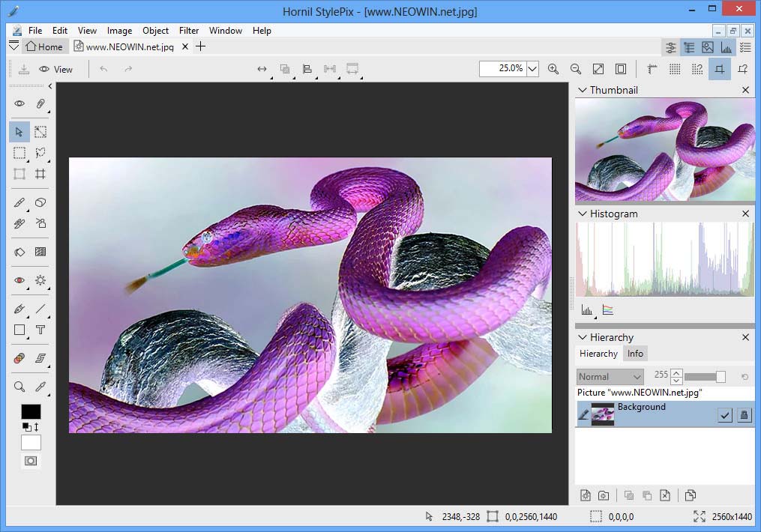Image resolution: width=761 pixels, height=532 pixels.
Task: Go to the Home tab
Action: [x=43, y=46]
